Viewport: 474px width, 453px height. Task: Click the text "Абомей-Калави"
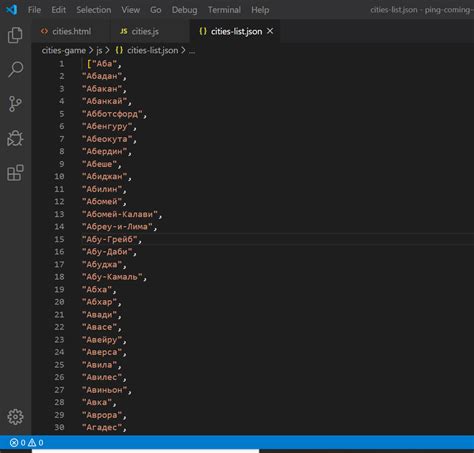[x=120, y=214]
